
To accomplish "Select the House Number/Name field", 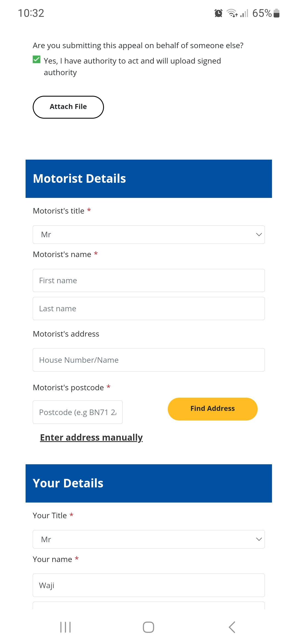I will click(149, 360).
